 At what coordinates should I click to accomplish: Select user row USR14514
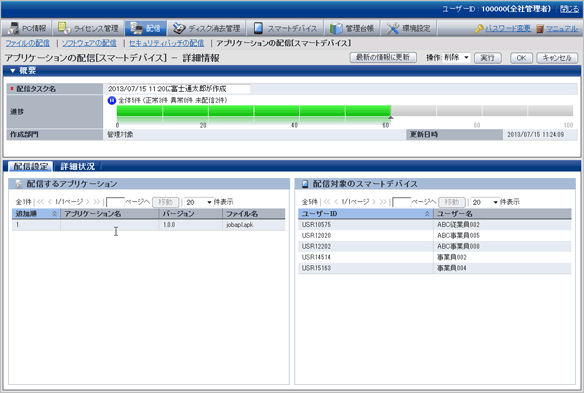point(435,257)
